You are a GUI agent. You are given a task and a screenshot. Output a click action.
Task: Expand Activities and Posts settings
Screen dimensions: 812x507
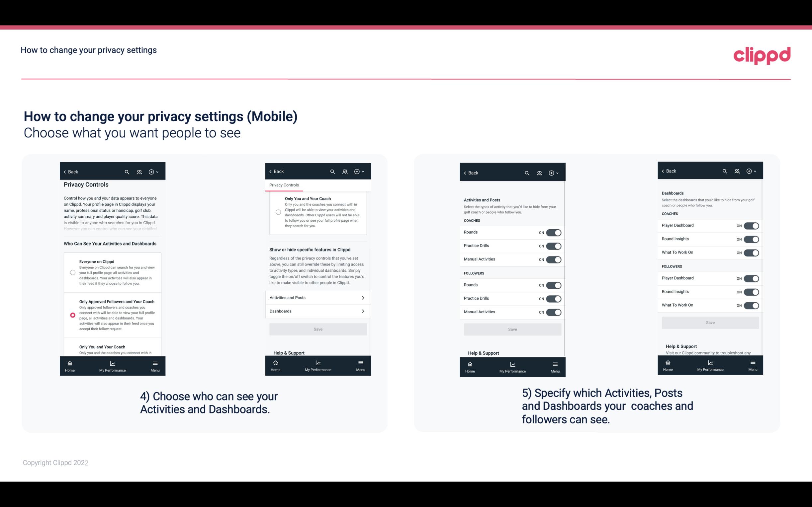click(317, 297)
